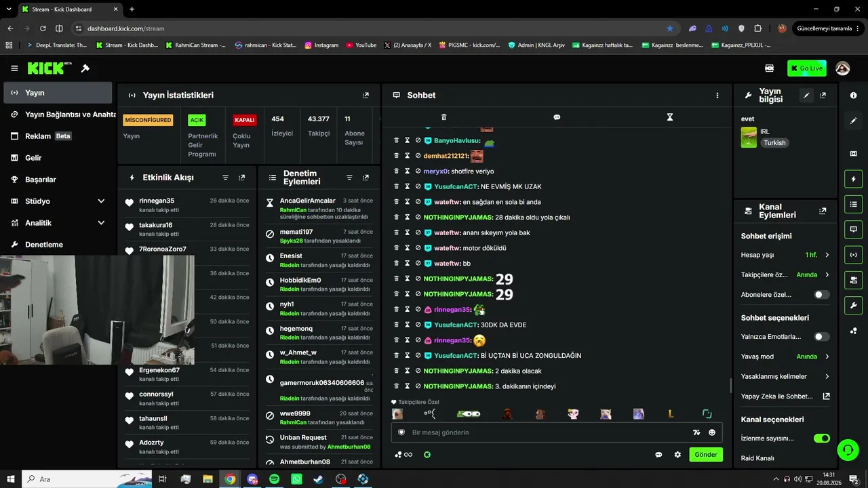Open Yasaklanmış kelimeler chevron
This screenshot has width=868, height=488.
[x=827, y=376]
